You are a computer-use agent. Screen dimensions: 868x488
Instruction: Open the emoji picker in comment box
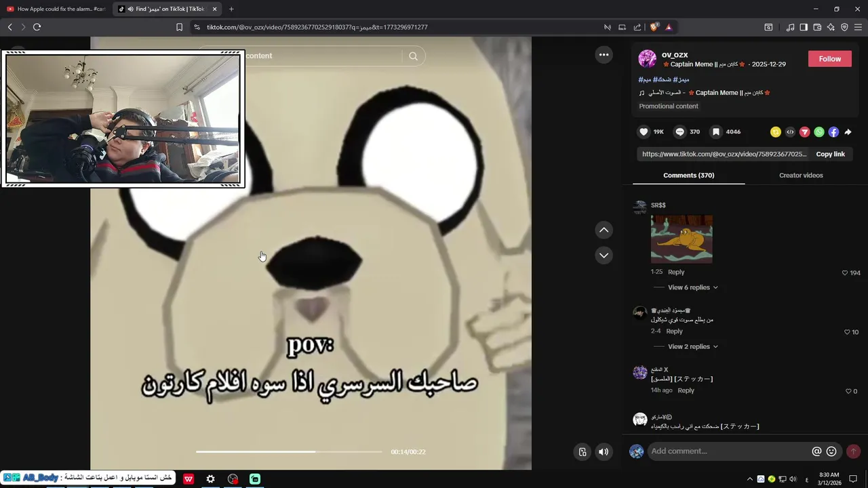tap(831, 451)
